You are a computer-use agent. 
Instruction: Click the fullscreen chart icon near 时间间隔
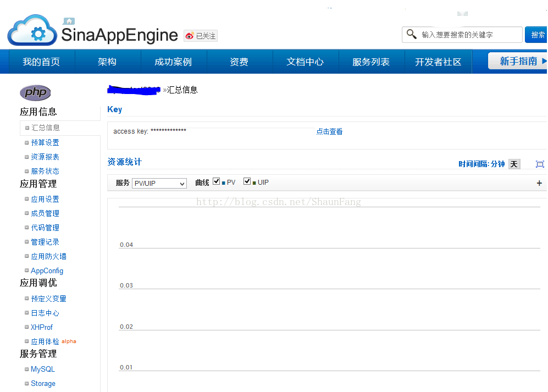tap(539, 164)
